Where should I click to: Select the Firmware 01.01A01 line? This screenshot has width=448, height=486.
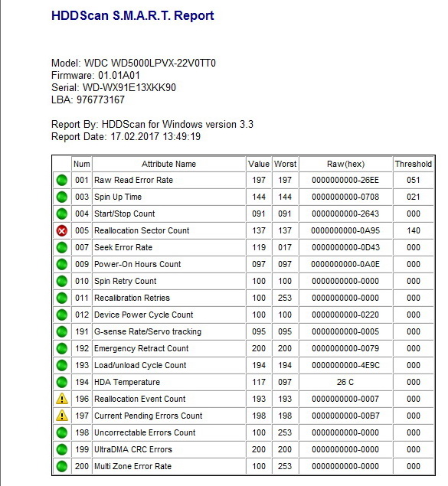click(96, 75)
